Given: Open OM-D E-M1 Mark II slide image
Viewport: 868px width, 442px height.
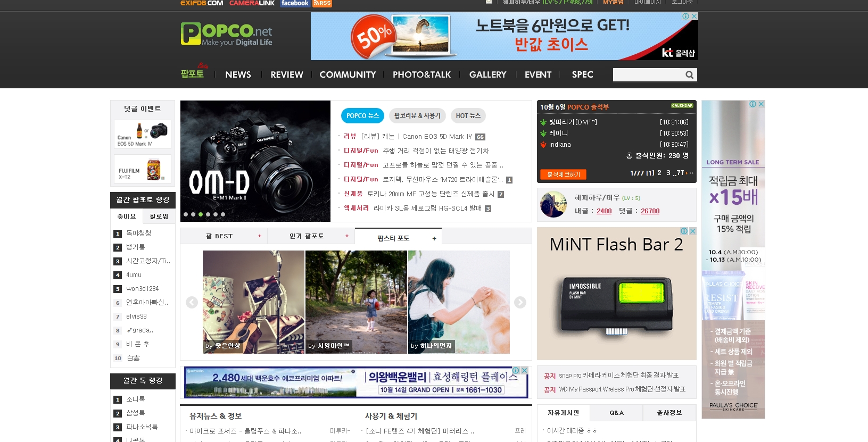Looking at the screenshot, I should click(255, 161).
